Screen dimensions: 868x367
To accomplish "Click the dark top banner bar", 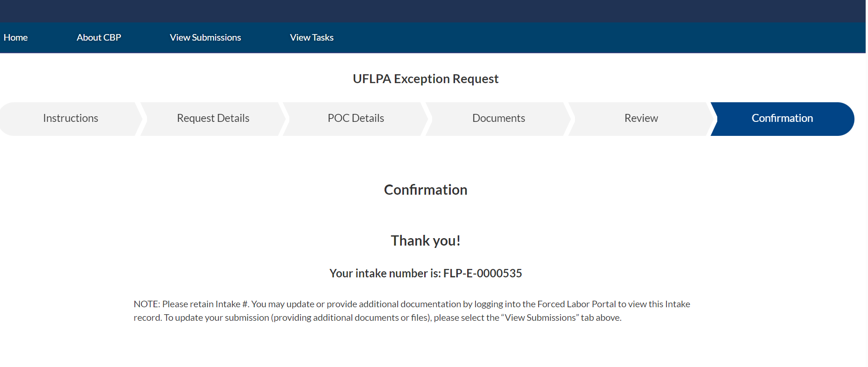I will [434, 11].
